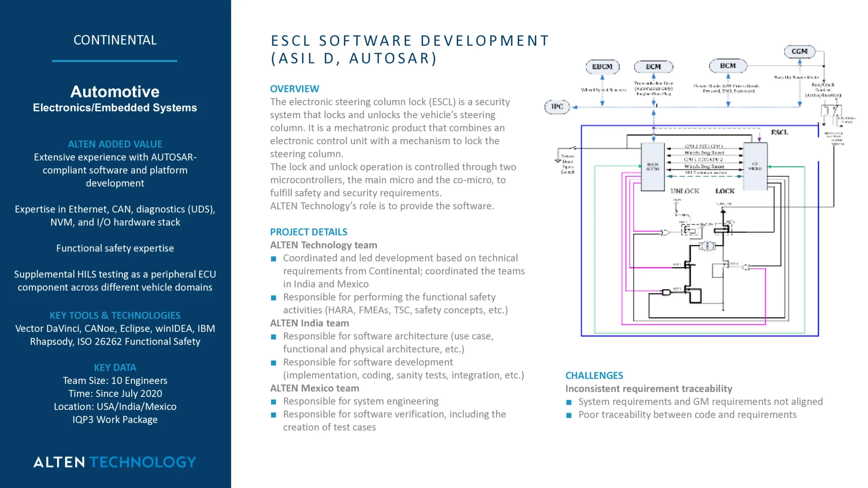This screenshot has height=488, width=868.
Task: Select the 'Functional safety expertise' line
Action: coord(115,248)
